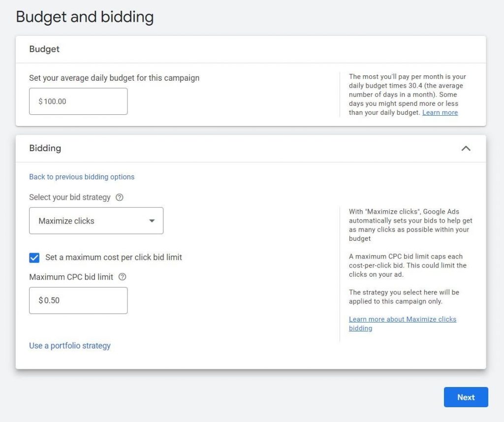Click the "Set a maximum cost per click bid limit" label
504x422 pixels.
point(114,257)
